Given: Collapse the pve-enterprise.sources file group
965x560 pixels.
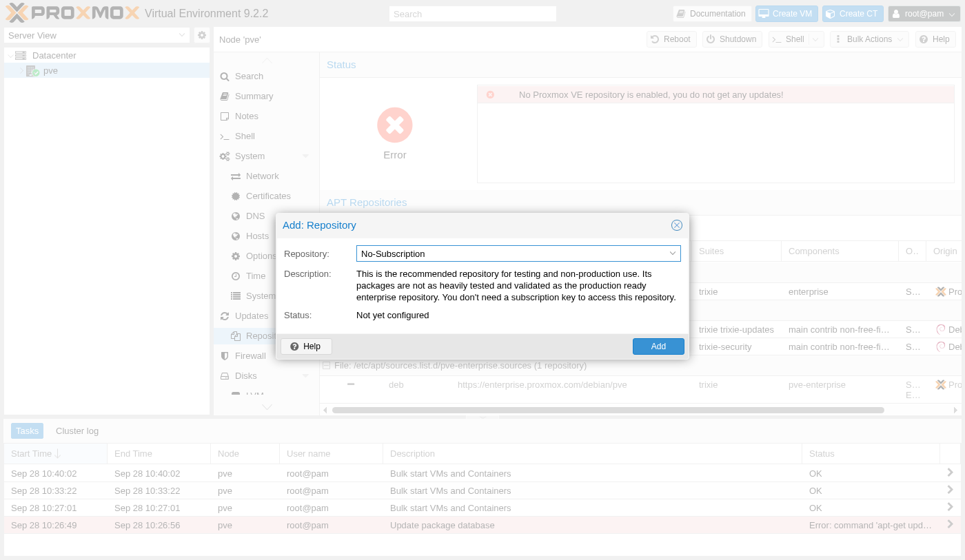Looking at the screenshot, I should click(326, 365).
